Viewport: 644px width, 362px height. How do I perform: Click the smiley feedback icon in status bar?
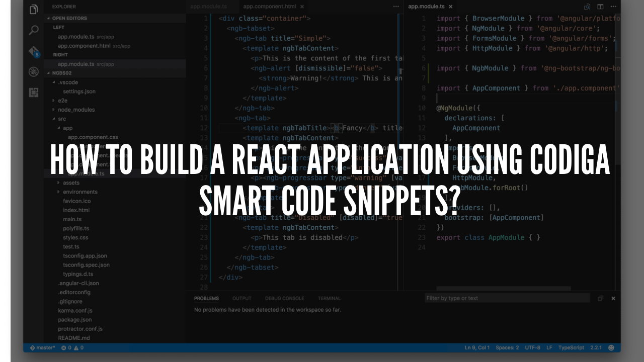611,347
